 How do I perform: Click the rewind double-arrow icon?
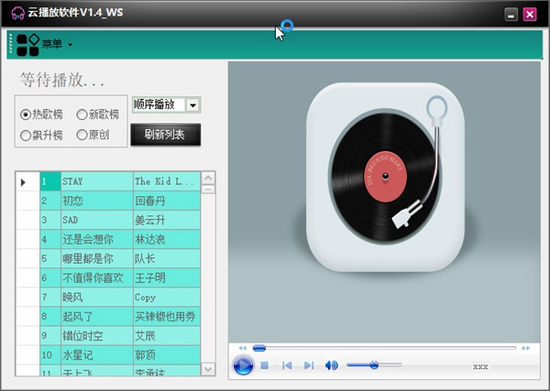(243, 348)
